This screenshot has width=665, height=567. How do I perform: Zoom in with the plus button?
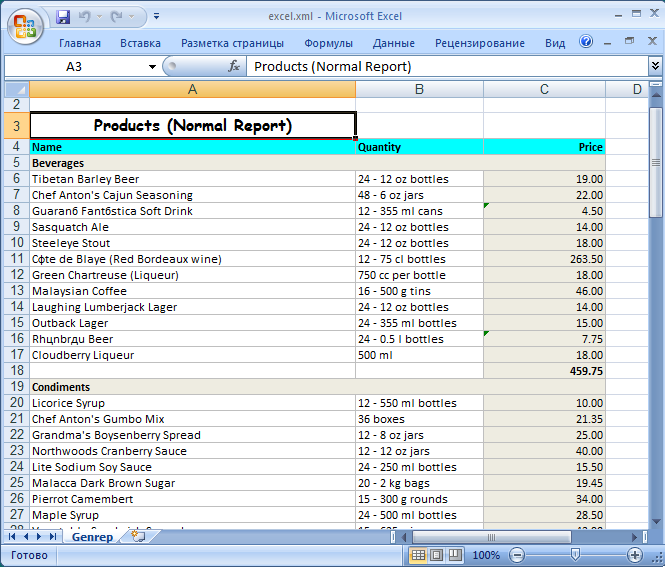pyautogui.click(x=635, y=555)
